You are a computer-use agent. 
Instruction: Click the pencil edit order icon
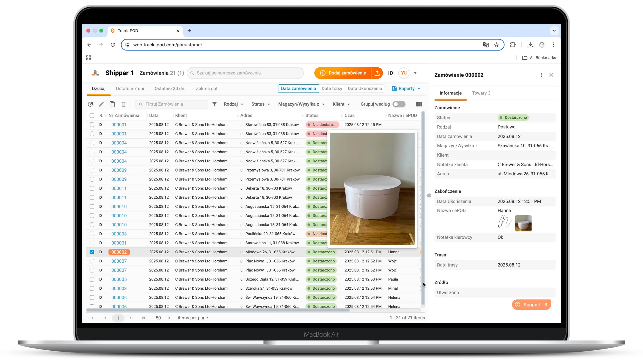[x=101, y=104]
